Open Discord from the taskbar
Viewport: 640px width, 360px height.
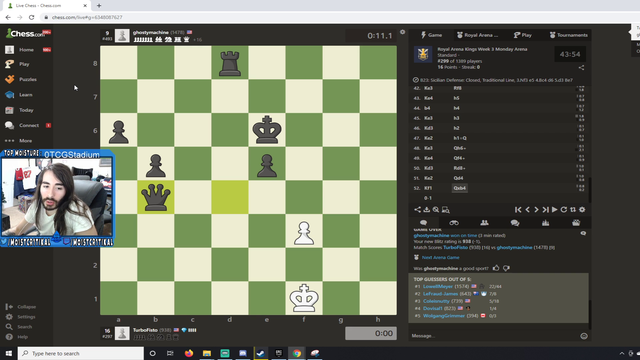point(243,353)
